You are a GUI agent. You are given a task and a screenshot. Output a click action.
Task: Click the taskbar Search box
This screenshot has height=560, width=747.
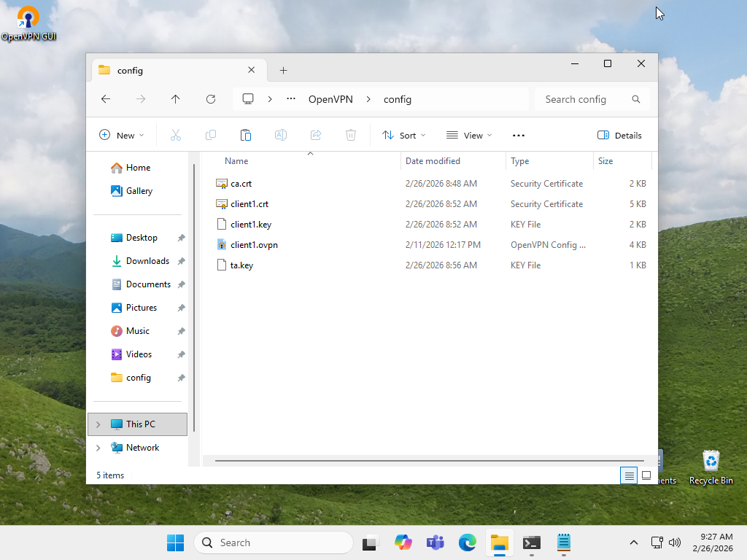click(274, 542)
